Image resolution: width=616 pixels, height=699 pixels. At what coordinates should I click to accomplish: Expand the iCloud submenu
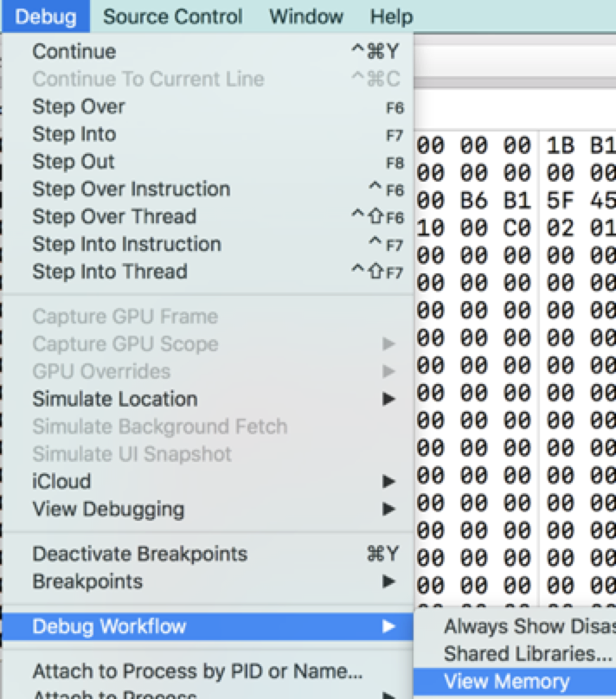[208, 482]
